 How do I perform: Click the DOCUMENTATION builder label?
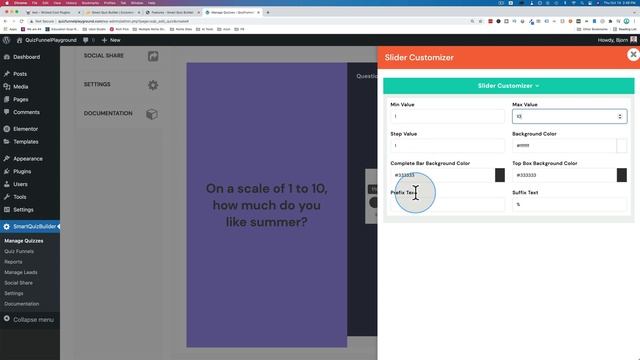[108, 113]
